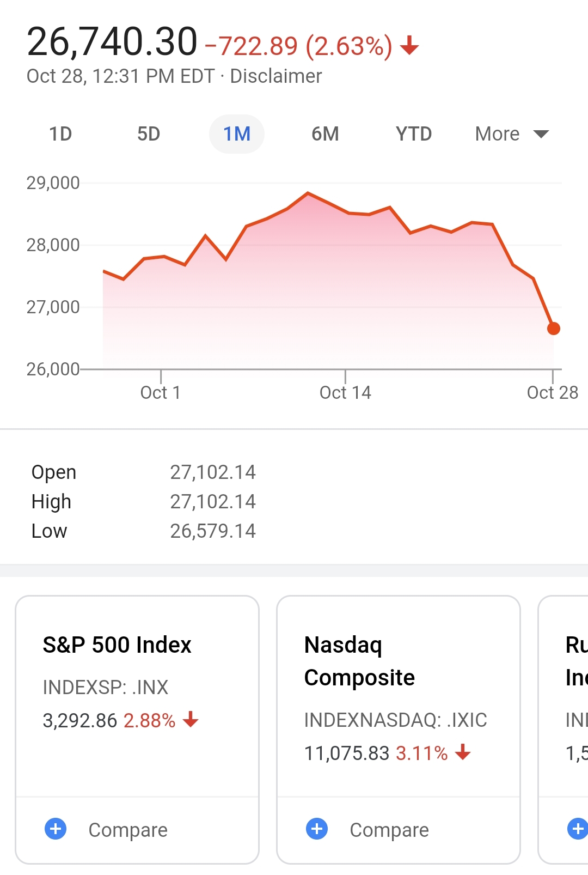The width and height of the screenshot is (588, 875).
Task: Switch to YTD chart view
Action: 414,134
